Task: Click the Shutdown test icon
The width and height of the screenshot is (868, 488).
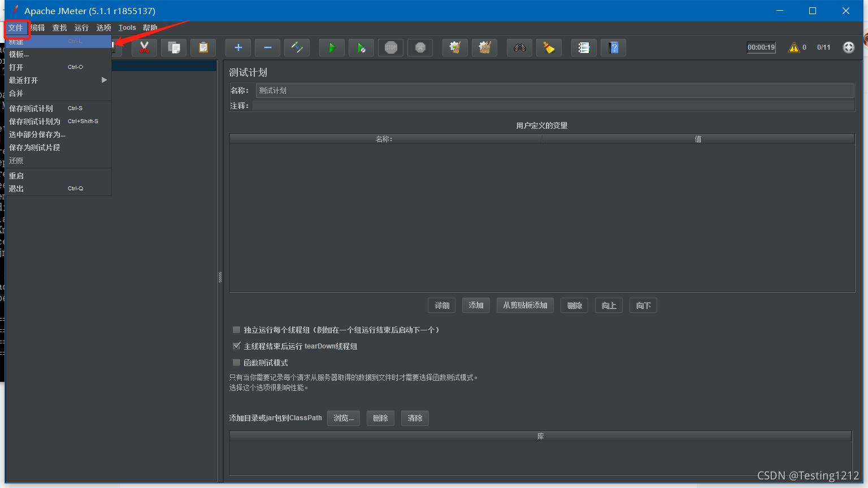Action: click(x=420, y=47)
